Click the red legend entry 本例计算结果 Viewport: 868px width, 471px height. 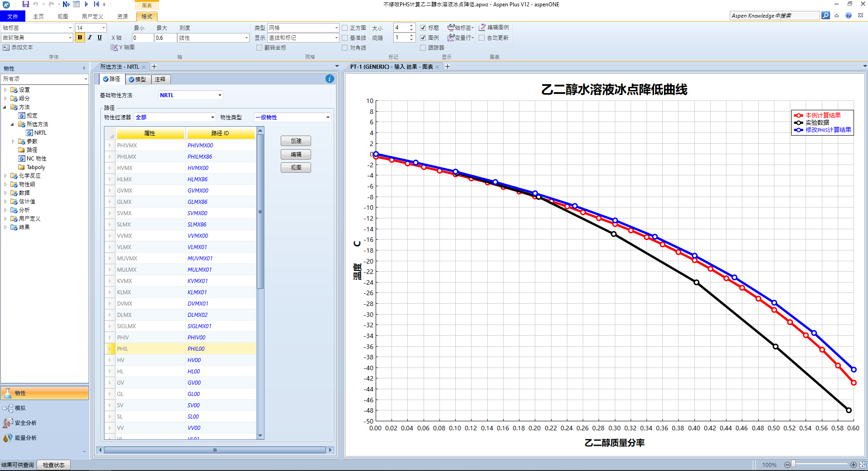click(x=817, y=115)
